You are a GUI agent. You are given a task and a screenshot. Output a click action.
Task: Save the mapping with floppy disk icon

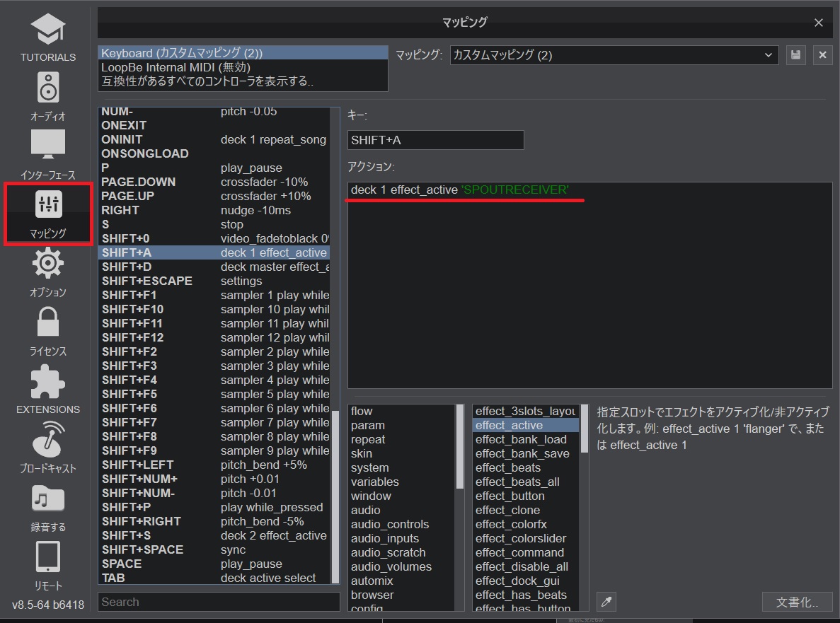pos(795,54)
